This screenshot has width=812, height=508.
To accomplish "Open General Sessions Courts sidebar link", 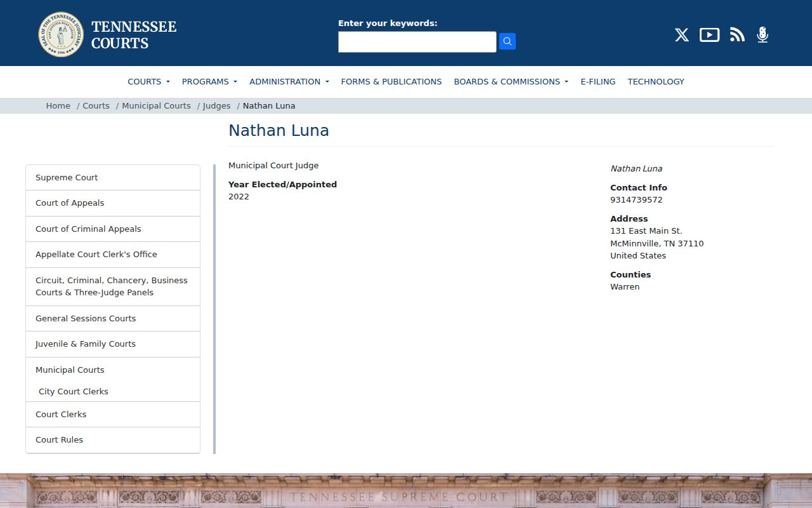I will (x=113, y=319).
